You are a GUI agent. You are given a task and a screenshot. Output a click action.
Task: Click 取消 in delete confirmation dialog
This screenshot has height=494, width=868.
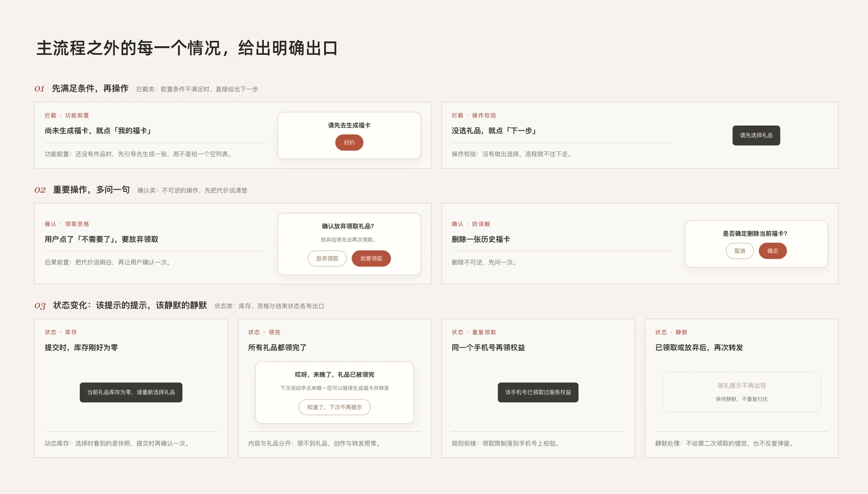coord(739,251)
